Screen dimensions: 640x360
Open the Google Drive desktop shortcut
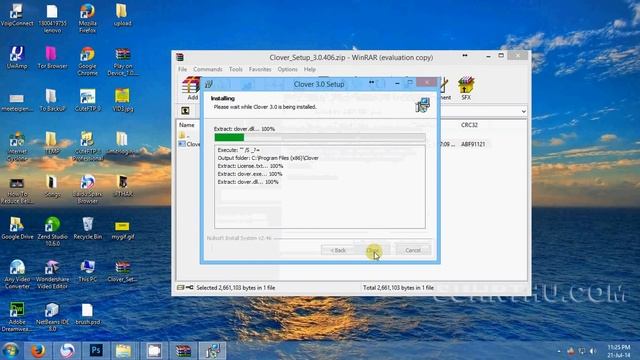click(17, 228)
